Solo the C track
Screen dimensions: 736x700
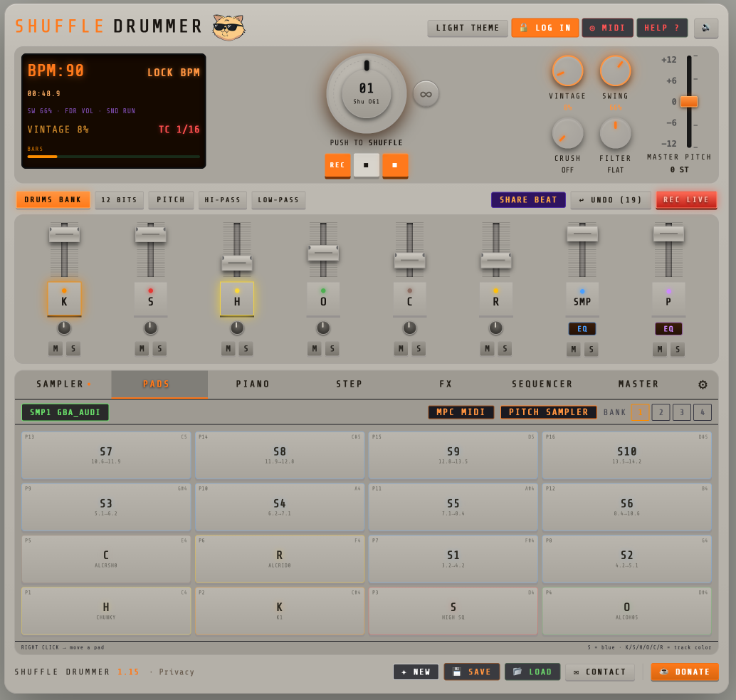(419, 348)
